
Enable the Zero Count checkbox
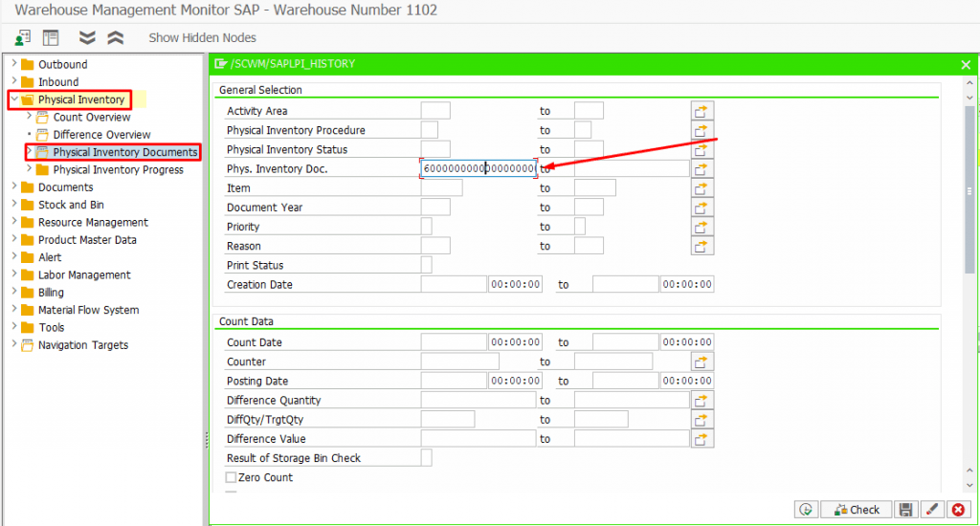coord(231,477)
